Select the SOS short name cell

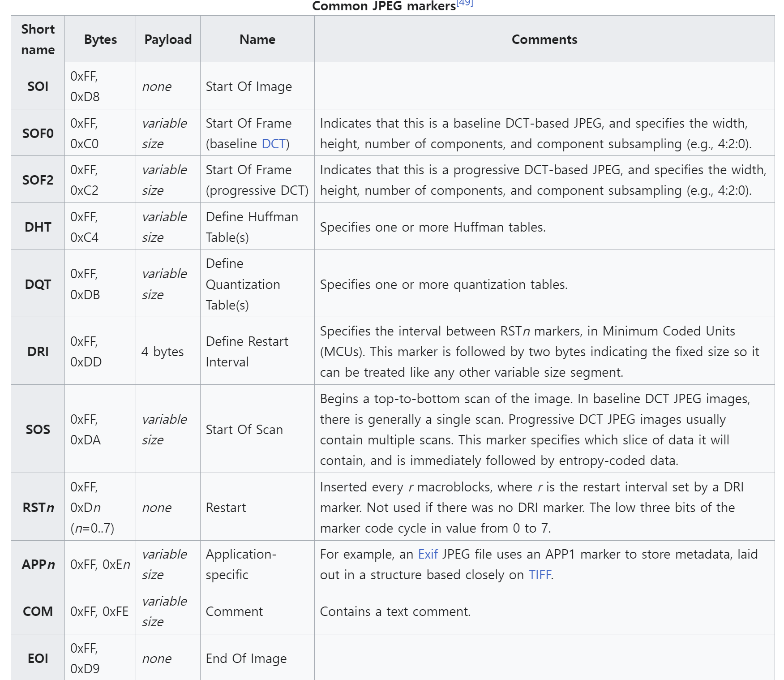pos(38,429)
